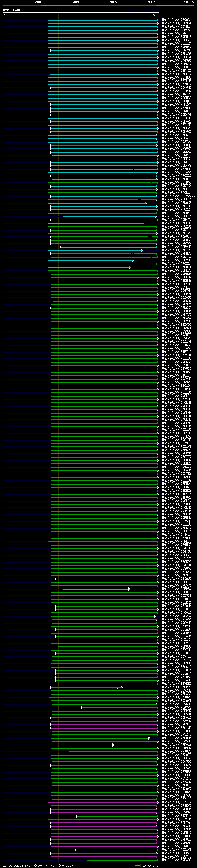Click the UniRef100_Q84WX2 label

pos(176,545)
